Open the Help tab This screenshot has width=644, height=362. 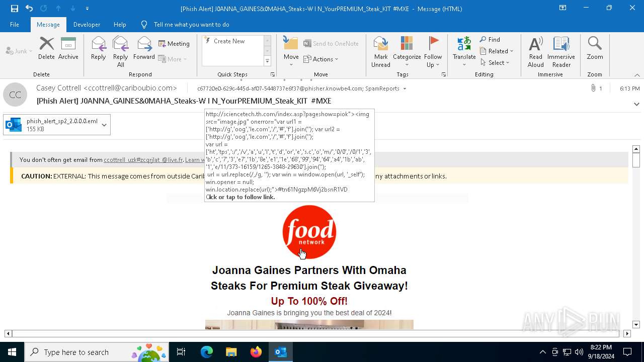tap(120, 24)
